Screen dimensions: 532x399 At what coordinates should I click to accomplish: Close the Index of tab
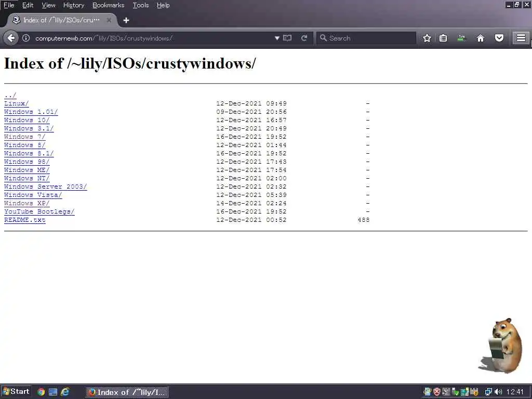click(109, 20)
